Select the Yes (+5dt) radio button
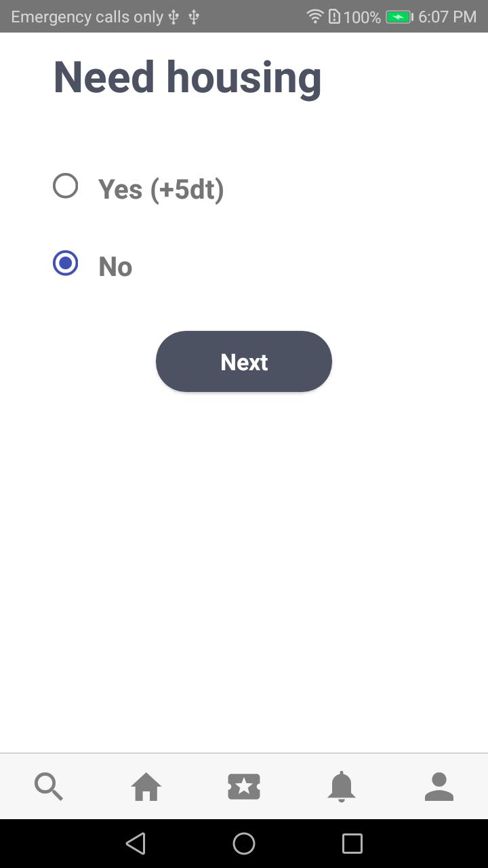Screen dimensions: 488x868 [66, 186]
